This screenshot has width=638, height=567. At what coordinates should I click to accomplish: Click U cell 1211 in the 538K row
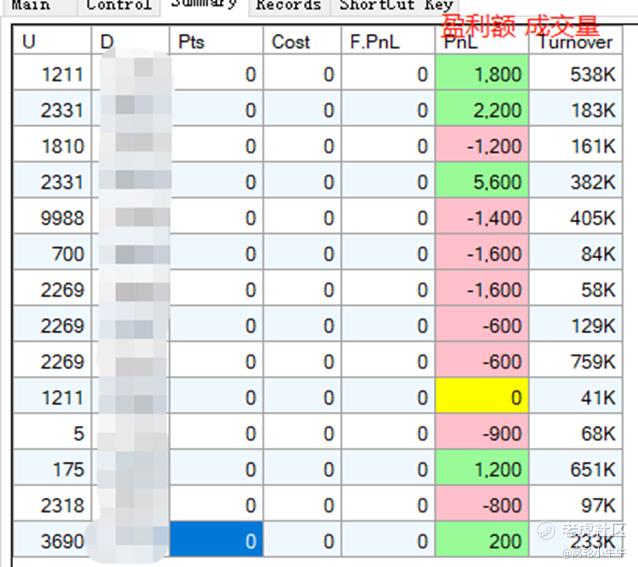pyautogui.click(x=52, y=73)
